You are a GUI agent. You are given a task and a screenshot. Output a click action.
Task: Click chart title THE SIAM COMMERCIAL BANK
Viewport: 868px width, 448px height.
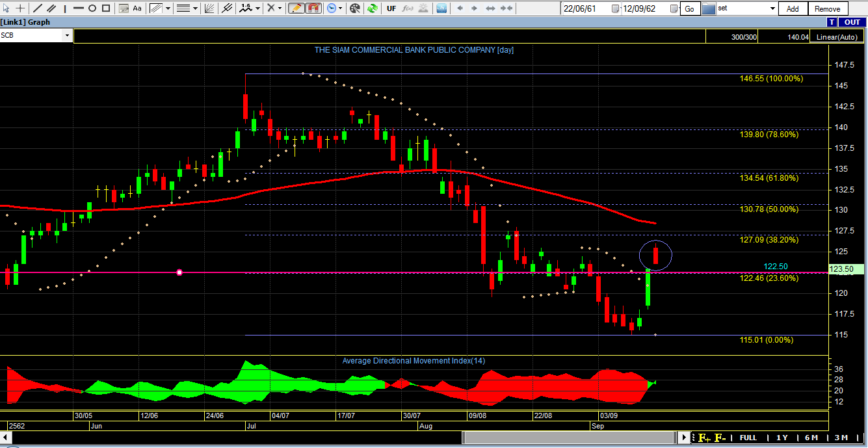(x=414, y=49)
